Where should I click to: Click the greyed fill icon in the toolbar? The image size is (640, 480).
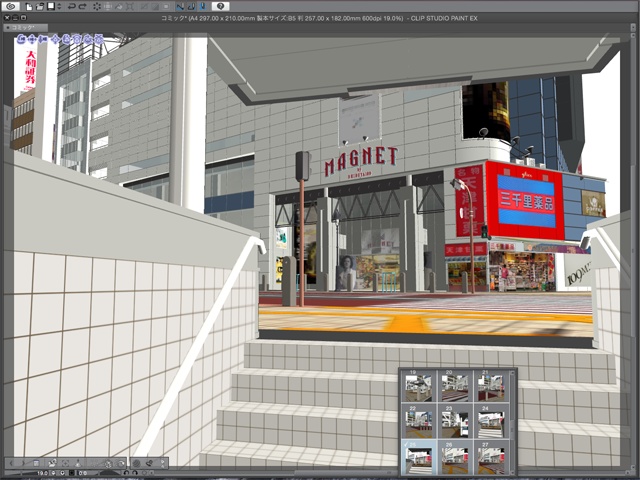point(119,7)
